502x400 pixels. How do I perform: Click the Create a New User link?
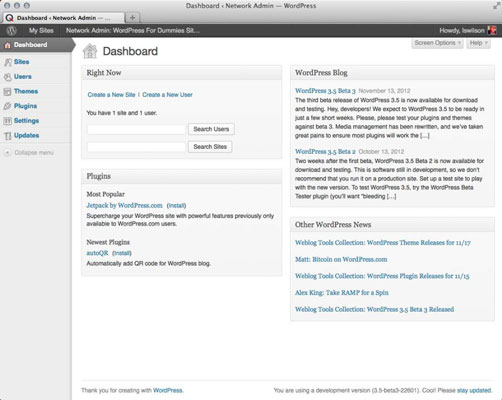point(167,95)
